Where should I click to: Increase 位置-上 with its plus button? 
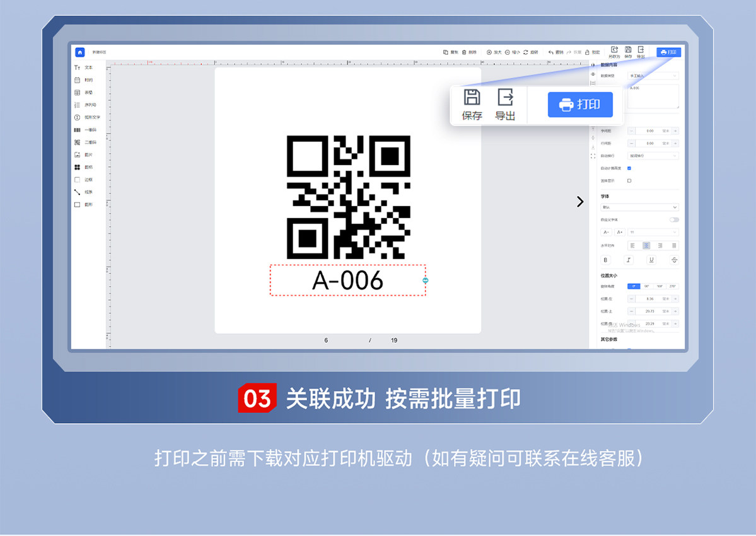coord(675,312)
